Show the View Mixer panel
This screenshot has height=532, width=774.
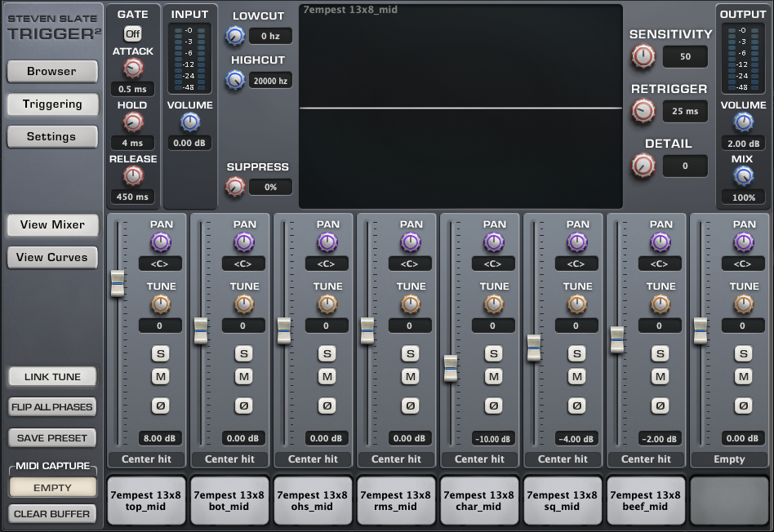coord(52,225)
